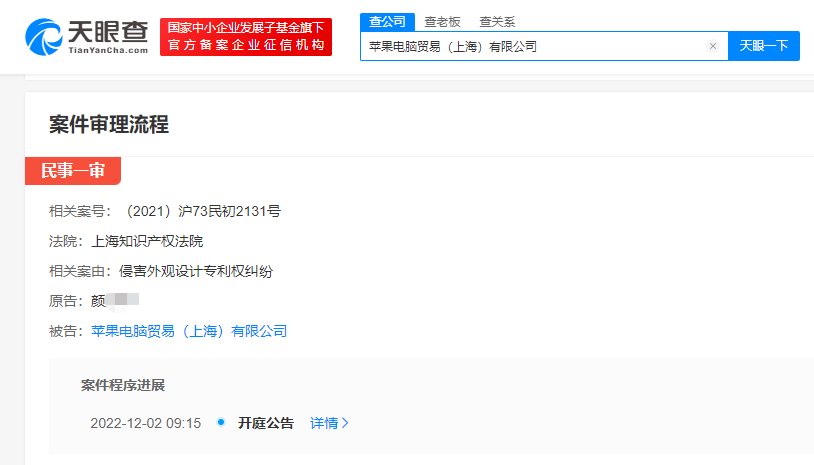
Task: Click the 开庭公告 entry label
Action: click(266, 423)
